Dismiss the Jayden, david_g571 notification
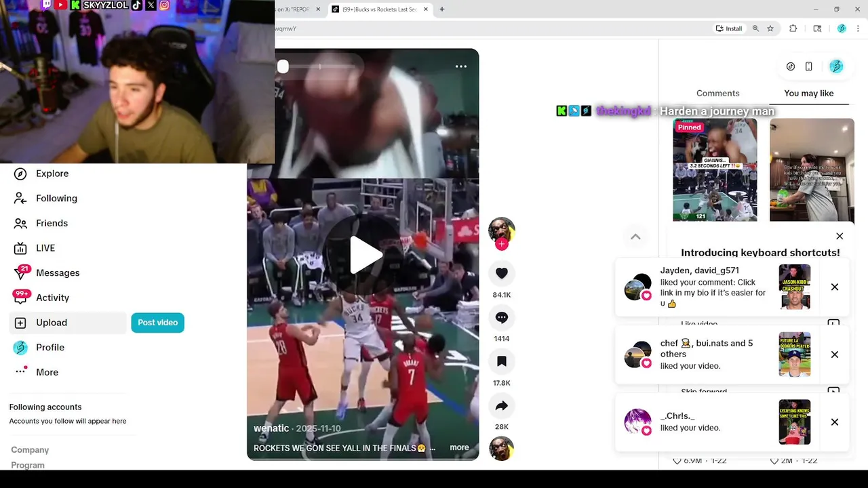This screenshot has height=488, width=868. [x=835, y=287]
